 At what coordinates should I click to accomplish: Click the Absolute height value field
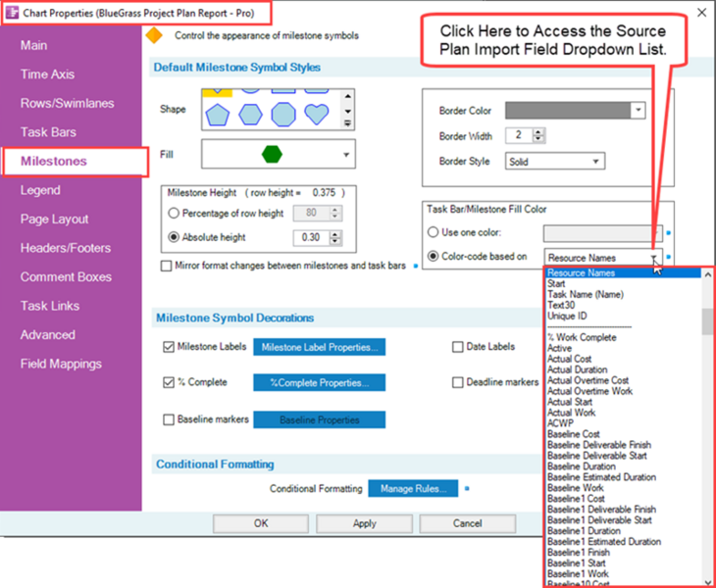pyautogui.click(x=311, y=237)
